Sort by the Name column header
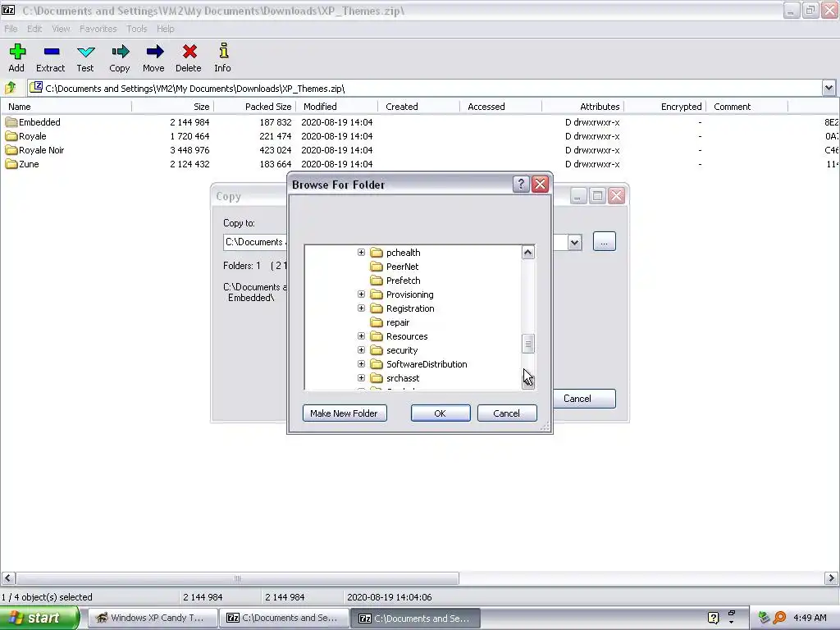The height and width of the screenshot is (630, 840). (x=66, y=107)
